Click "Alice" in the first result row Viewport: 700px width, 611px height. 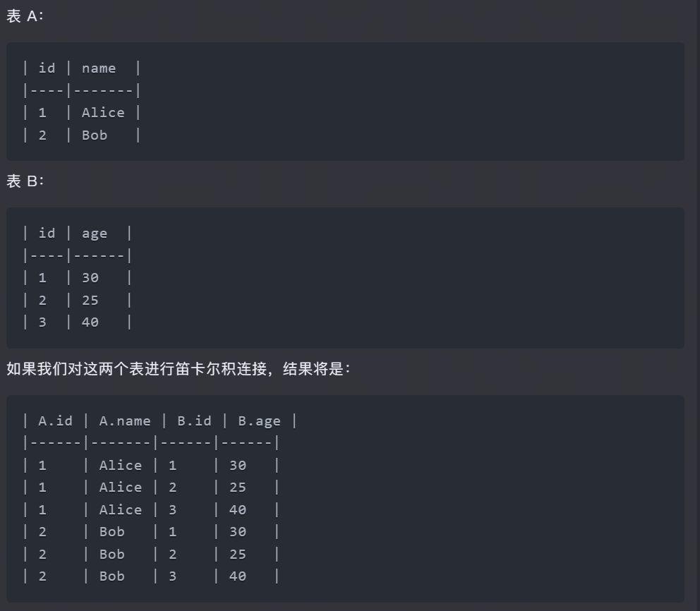[x=121, y=466]
